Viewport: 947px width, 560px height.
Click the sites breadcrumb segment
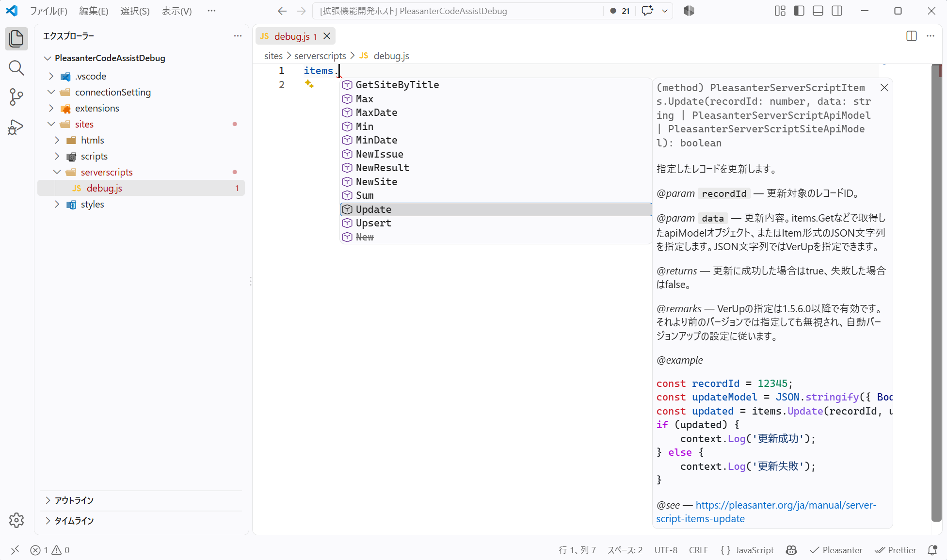point(273,56)
